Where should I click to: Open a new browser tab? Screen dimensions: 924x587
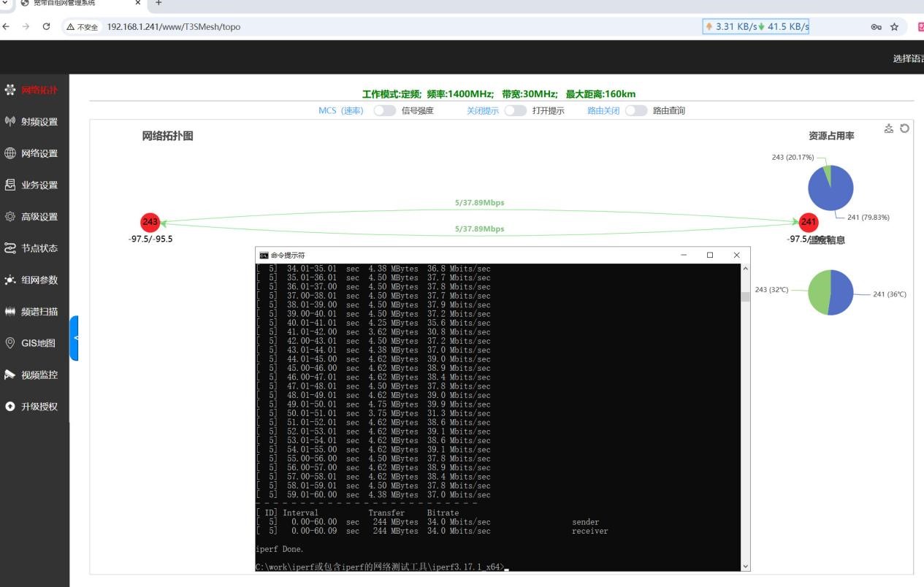pos(159,3)
